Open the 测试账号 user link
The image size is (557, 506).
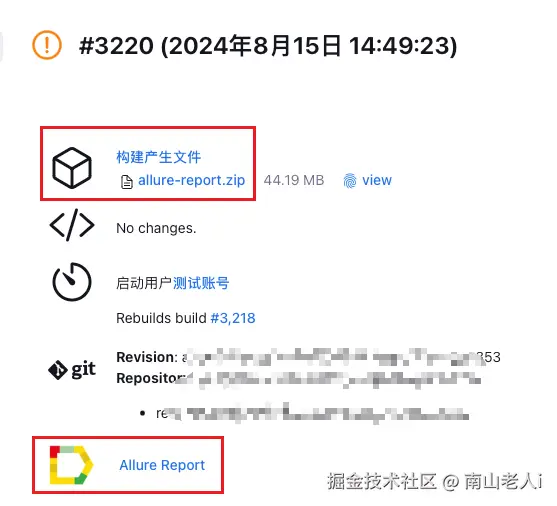point(201,283)
